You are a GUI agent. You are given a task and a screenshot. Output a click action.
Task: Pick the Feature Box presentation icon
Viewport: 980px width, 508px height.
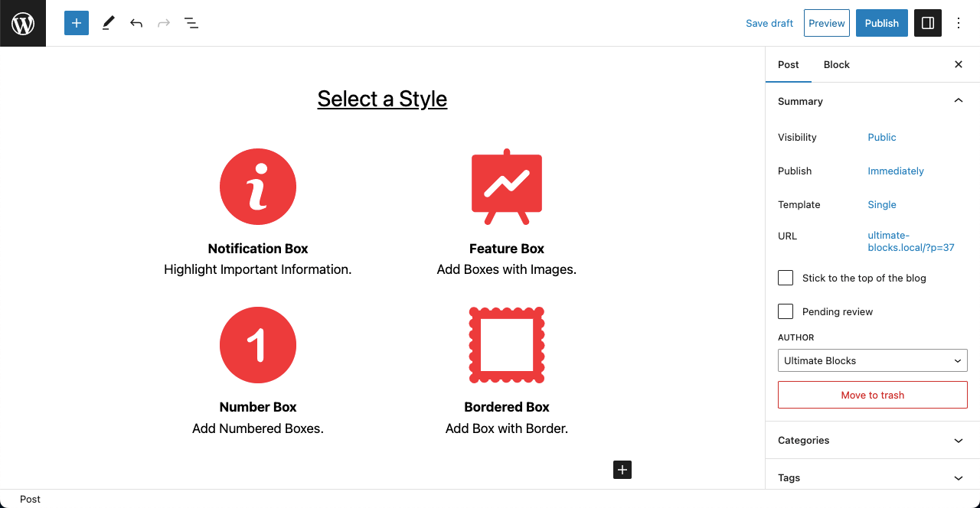click(507, 187)
